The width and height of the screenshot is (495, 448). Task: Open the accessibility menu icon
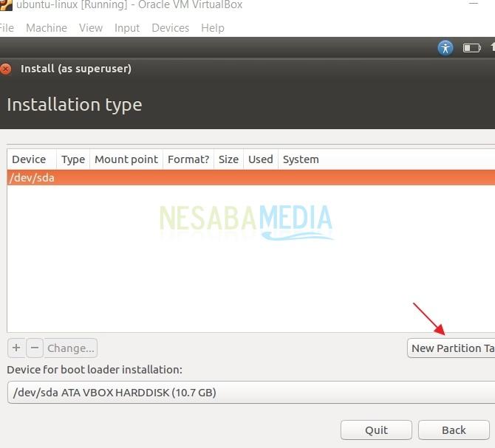(445, 48)
